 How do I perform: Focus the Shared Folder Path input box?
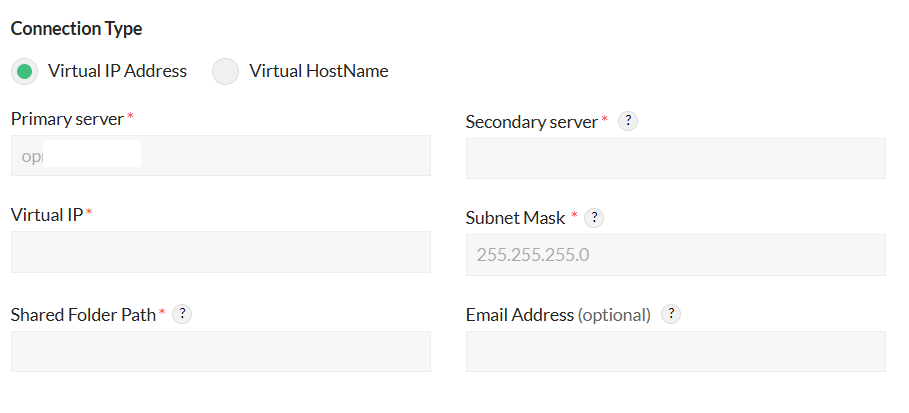pyautogui.click(x=220, y=351)
